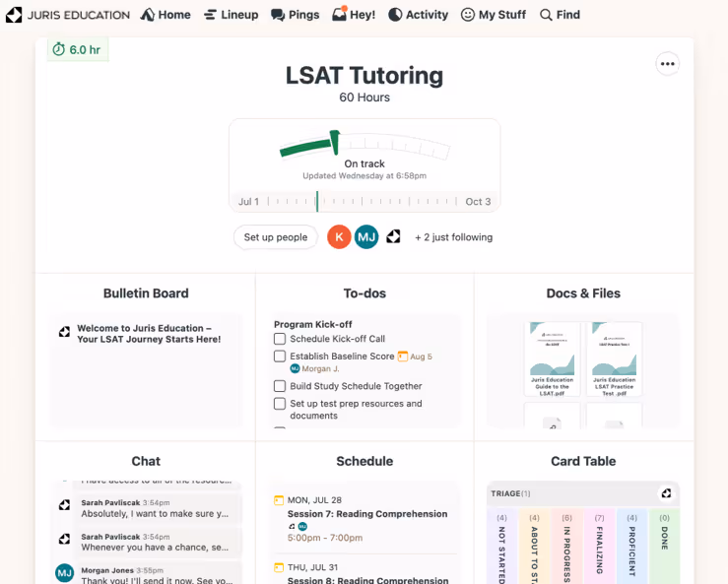Click the Juris logo avatar beside MJ

point(393,236)
